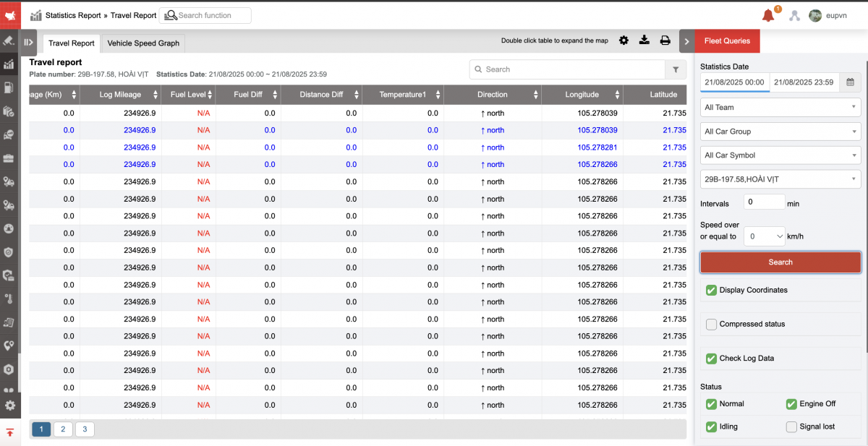Open the fuel pump sidebar icon
The width and height of the screenshot is (868, 446).
tap(9, 87)
